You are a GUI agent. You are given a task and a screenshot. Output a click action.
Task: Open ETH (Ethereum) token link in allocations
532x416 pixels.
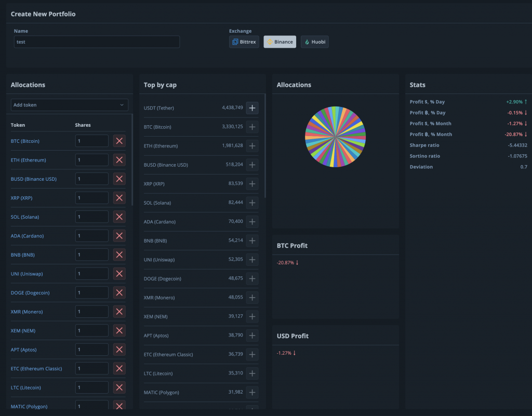coord(28,160)
